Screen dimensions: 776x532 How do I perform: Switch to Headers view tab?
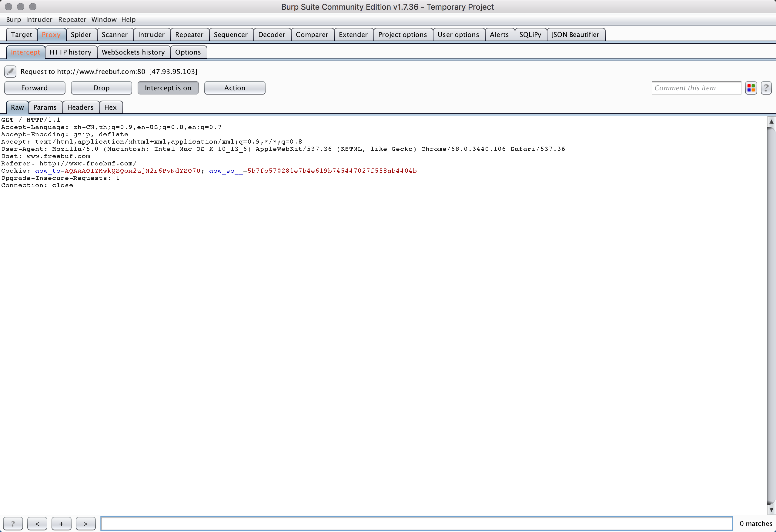80,108
